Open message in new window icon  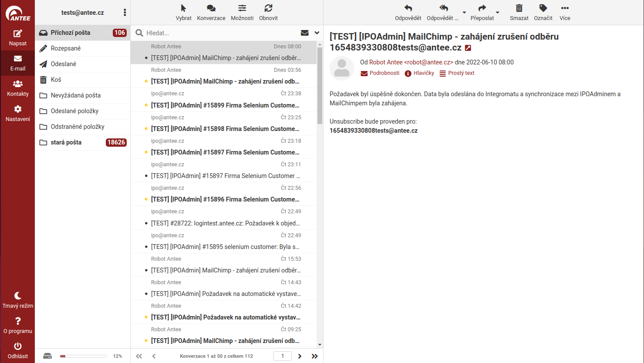468,48
